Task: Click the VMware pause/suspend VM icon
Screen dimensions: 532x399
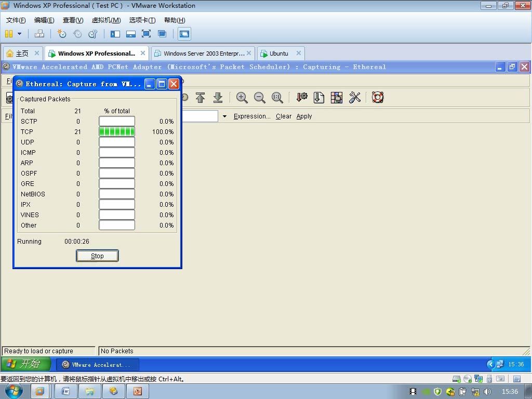Action: click(x=9, y=34)
